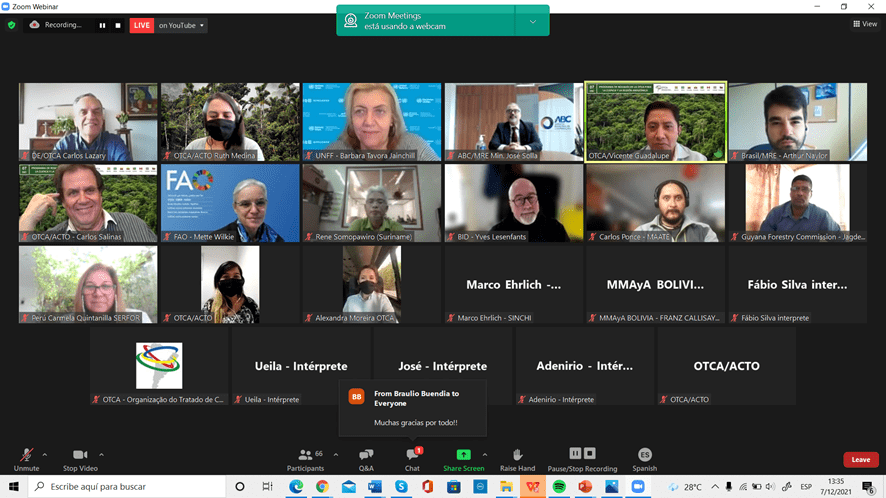Pause the recording in top bar
886x498 pixels.
pyautogui.click(x=102, y=25)
